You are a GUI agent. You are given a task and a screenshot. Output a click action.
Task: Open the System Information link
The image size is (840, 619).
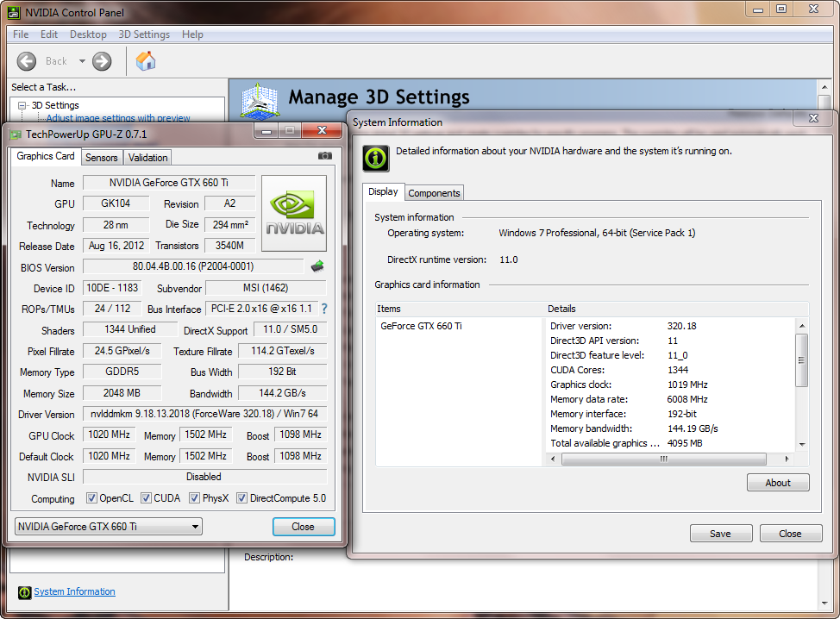[74, 591]
